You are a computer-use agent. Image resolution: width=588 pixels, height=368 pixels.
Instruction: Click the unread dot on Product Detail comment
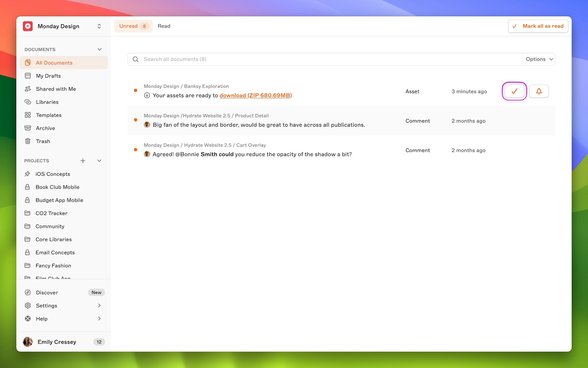point(136,120)
